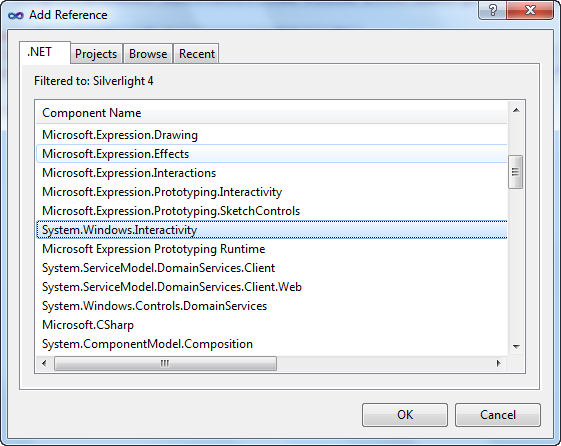This screenshot has height=446, width=561.
Task: Click vertical scrollbar up arrow
Action: pyautogui.click(x=516, y=110)
